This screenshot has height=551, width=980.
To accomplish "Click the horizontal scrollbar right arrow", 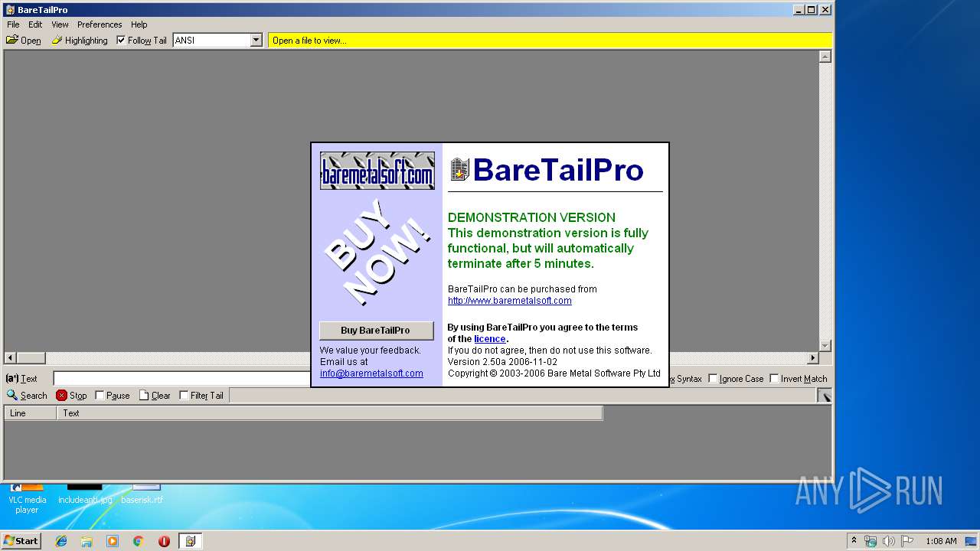I will pos(813,358).
